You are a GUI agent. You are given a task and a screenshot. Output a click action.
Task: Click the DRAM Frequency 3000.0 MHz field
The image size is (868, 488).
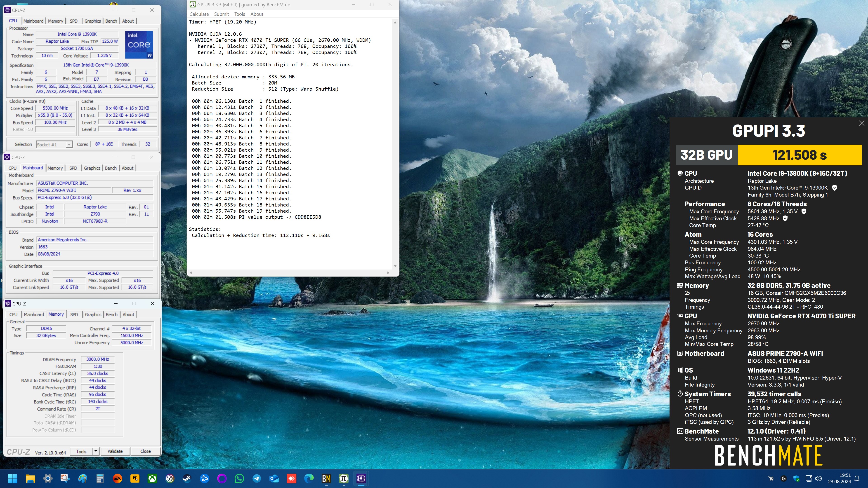[x=98, y=359]
